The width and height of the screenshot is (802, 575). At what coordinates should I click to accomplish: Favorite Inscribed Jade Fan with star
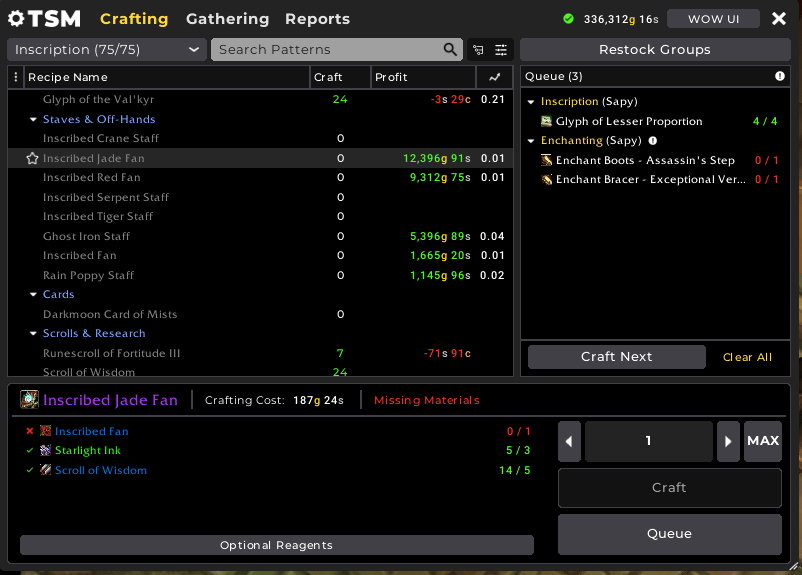(x=32, y=159)
